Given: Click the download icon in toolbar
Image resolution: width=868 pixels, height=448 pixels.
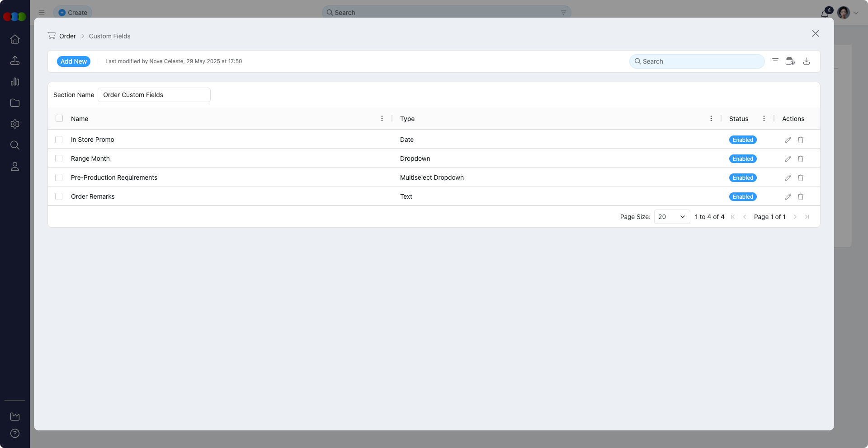Looking at the screenshot, I should pos(806,61).
